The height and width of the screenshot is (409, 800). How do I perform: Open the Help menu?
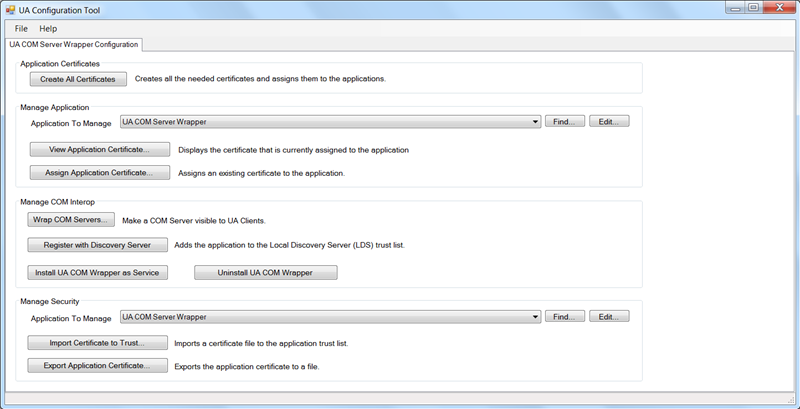pyautogui.click(x=48, y=29)
